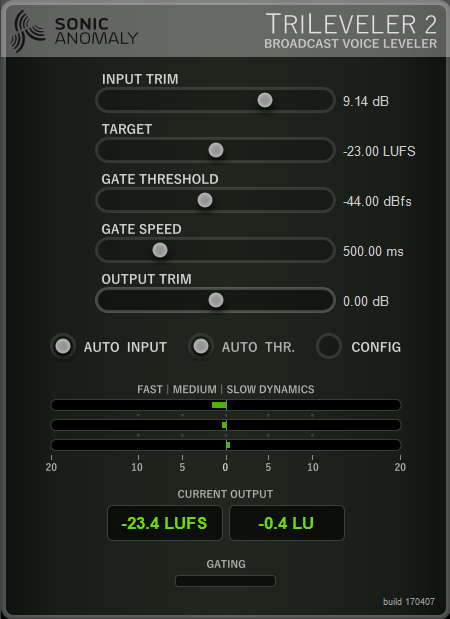Click the Input Trim slider knob
Viewport: 450px width, 619px height.
tap(265, 100)
